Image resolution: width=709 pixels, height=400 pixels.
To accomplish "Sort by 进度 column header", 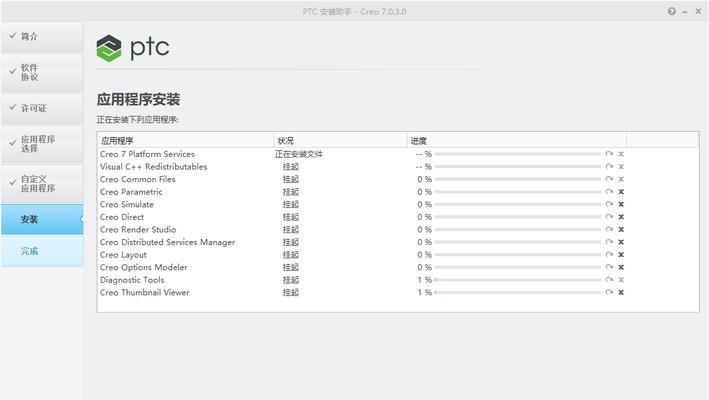I will [x=516, y=141].
